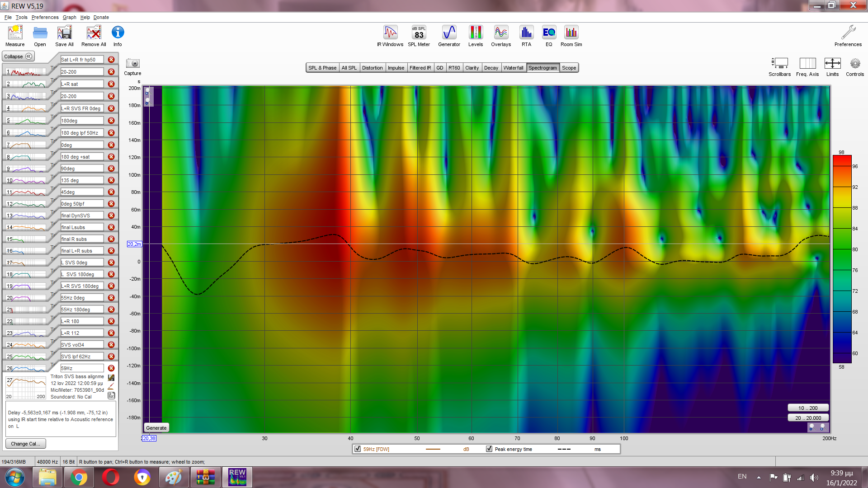This screenshot has width=868, height=488.
Task: Click the Change Cal... button
Action: [x=25, y=444]
